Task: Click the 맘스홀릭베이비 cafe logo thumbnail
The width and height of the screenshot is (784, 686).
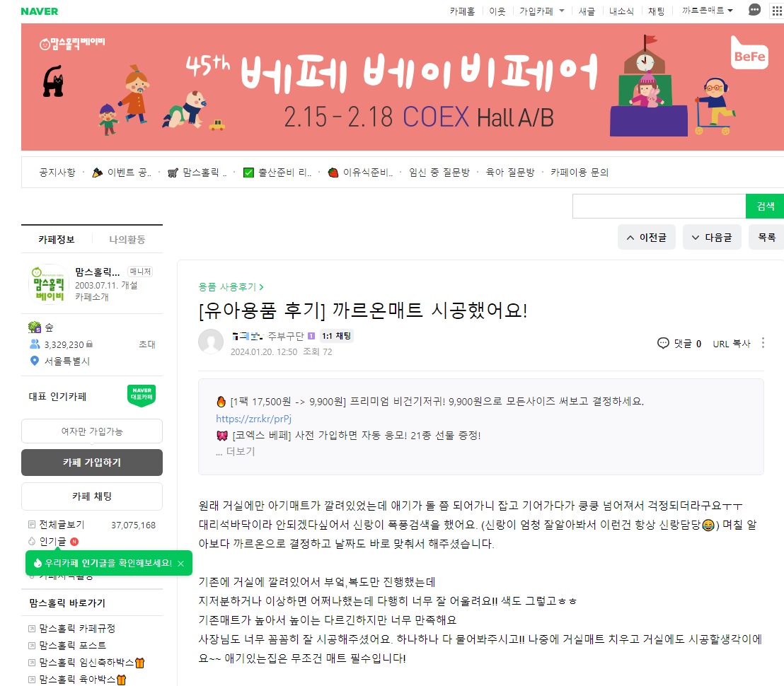Action: [x=49, y=285]
